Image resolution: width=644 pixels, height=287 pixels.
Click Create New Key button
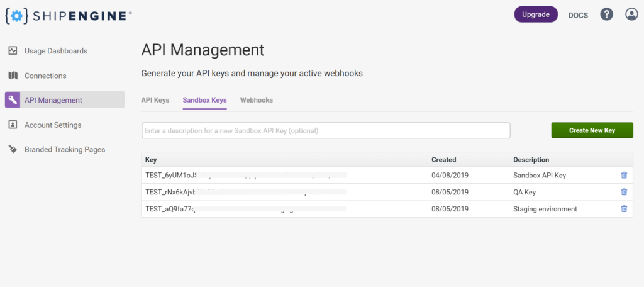pos(592,130)
